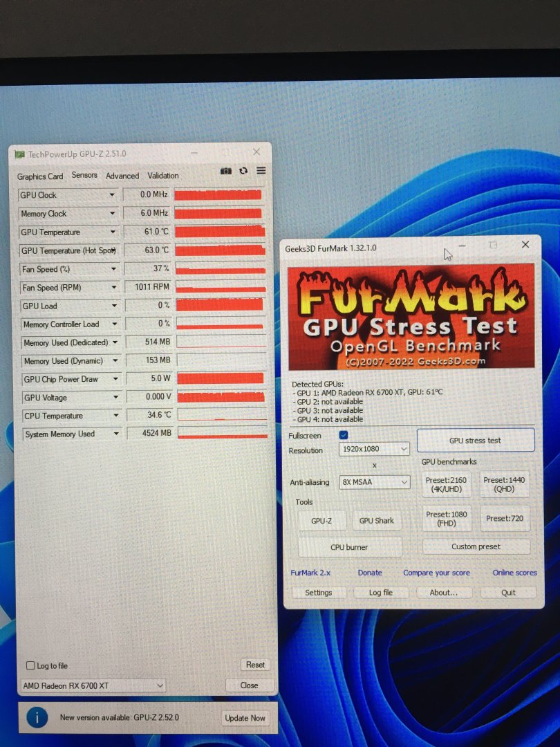560x747 pixels.
Task: Reset GPU-Z sensor readings
Action: tap(255, 665)
